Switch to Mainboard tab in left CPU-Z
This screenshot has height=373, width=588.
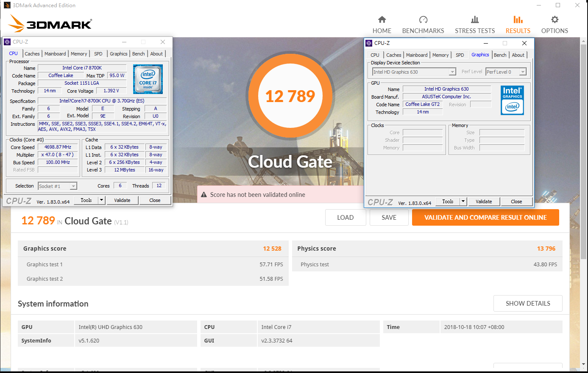(55, 54)
